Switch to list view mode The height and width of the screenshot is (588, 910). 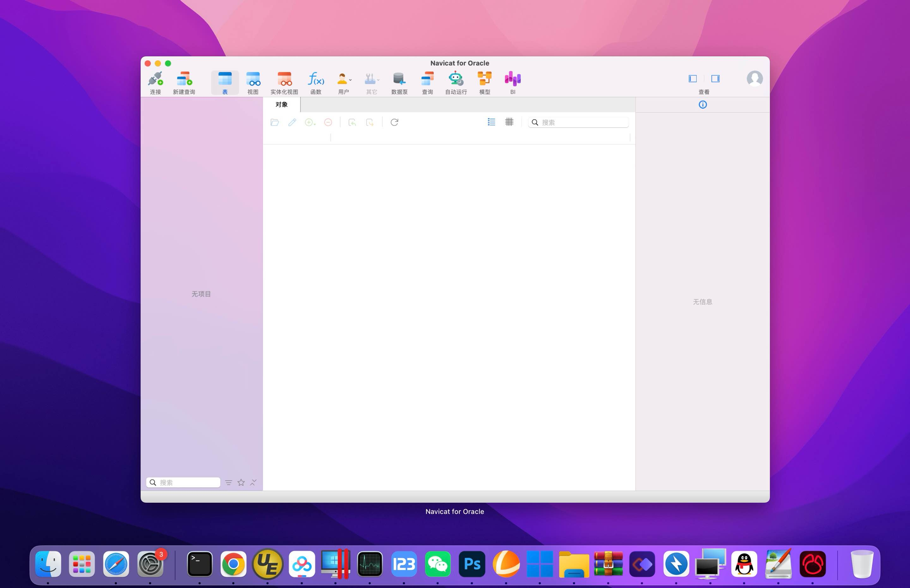point(491,122)
